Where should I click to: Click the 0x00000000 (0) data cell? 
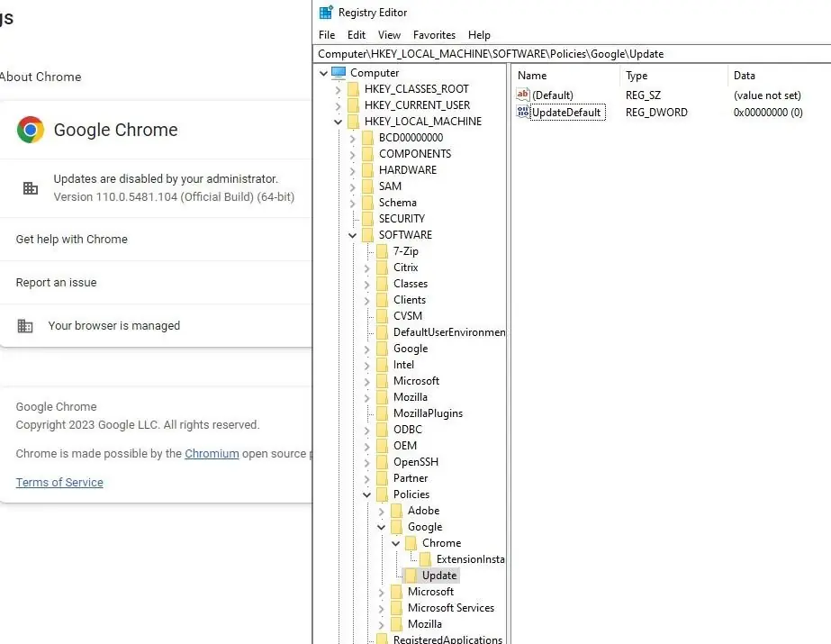(768, 113)
